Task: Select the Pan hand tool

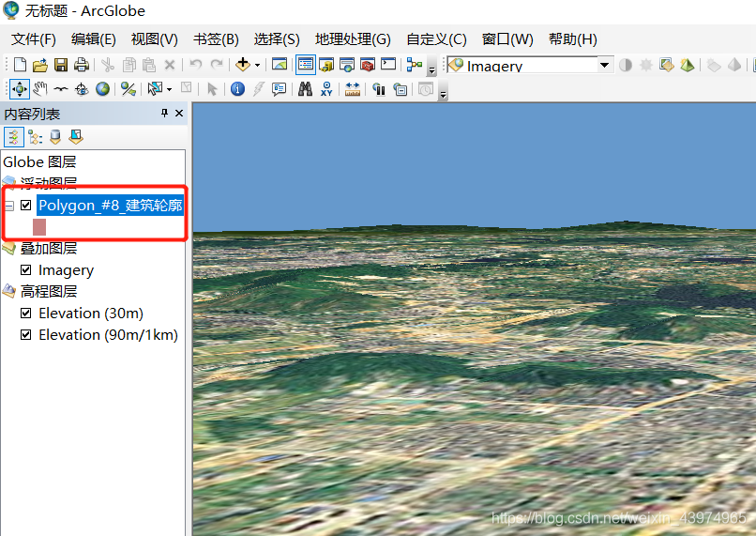Action: click(40, 89)
